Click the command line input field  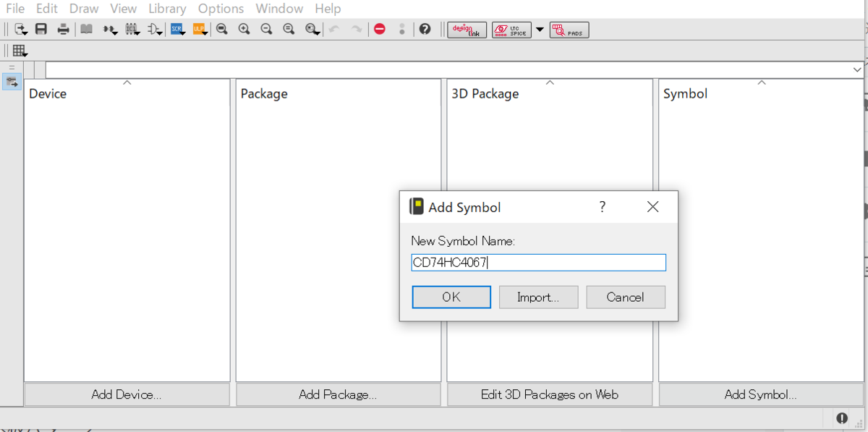pyautogui.click(x=448, y=69)
